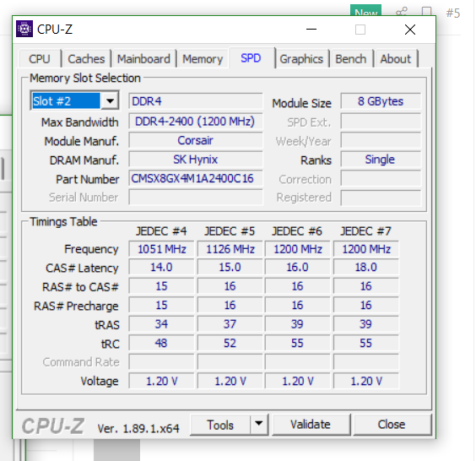476x461 pixels.
Task: Open the About tab
Action: pos(395,59)
